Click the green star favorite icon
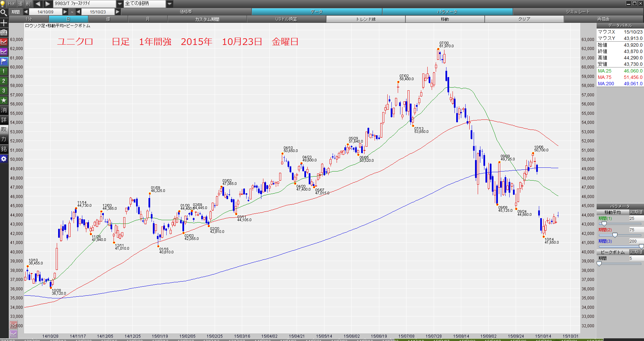 coord(4,100)
